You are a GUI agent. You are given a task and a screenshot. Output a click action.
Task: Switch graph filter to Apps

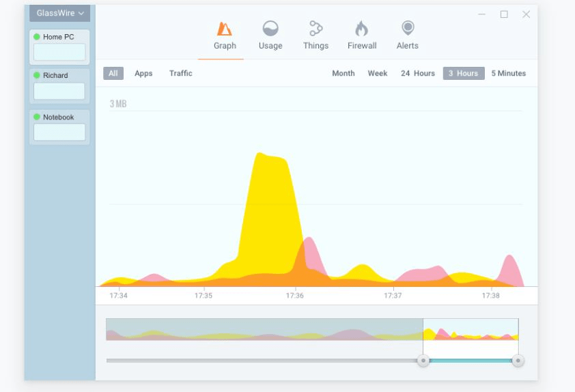click(x=143, y=73)
